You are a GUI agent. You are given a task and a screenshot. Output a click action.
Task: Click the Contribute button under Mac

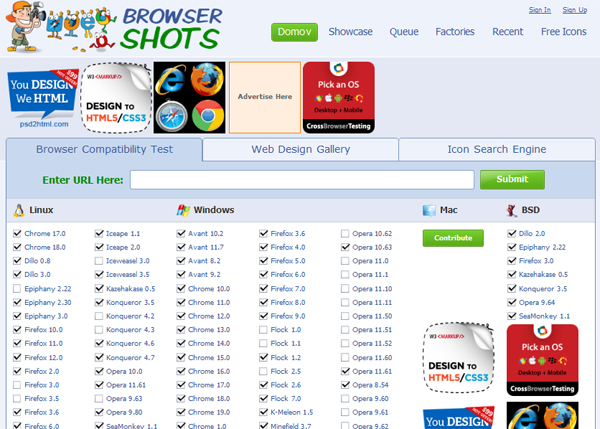(453, 238)
